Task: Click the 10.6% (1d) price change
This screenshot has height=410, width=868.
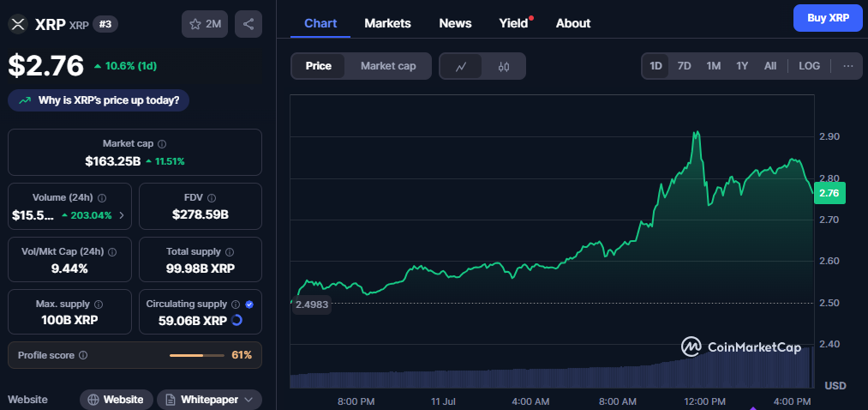Action: pos(126,66)
